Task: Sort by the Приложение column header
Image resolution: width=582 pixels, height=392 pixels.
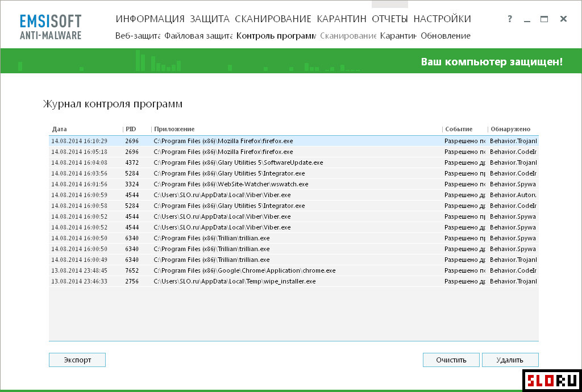Action: (x=174, y=129)
